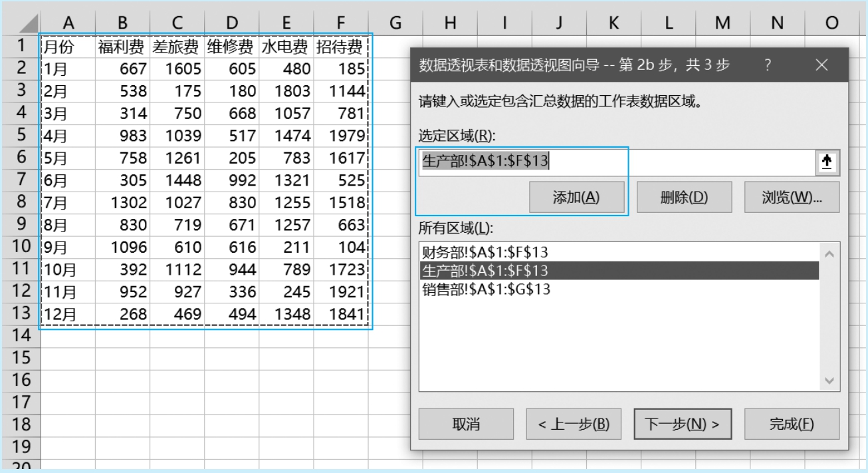
Task: Click the 删除(D) button
Action: coord(684,198)
